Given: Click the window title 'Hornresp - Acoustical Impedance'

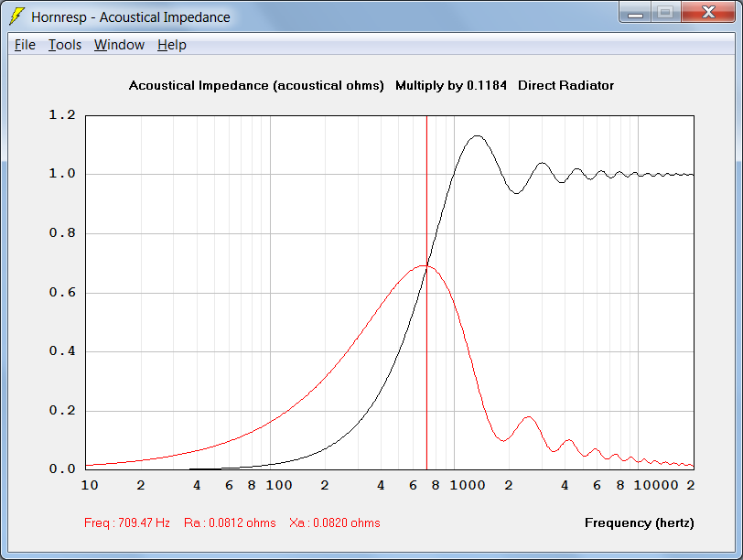Looking at the screenshot, I should click(131, 17).
